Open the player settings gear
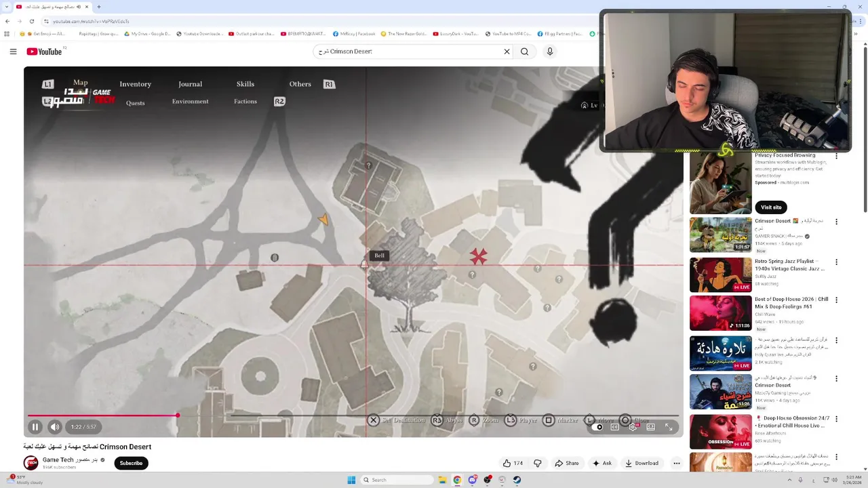This screenshot has height=488, width=868. pyautogui.click(x=633, y=427)
